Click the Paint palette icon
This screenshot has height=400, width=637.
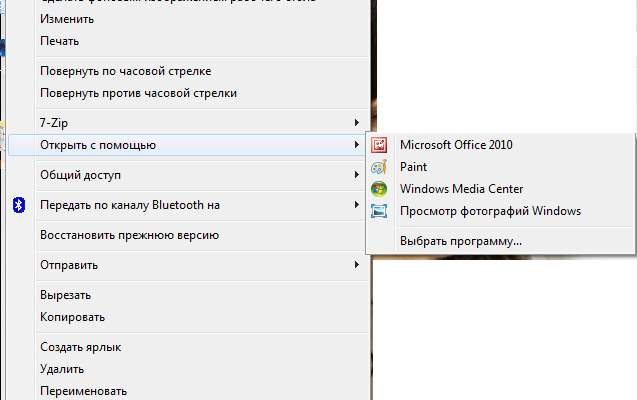click(x=379, y=167)
